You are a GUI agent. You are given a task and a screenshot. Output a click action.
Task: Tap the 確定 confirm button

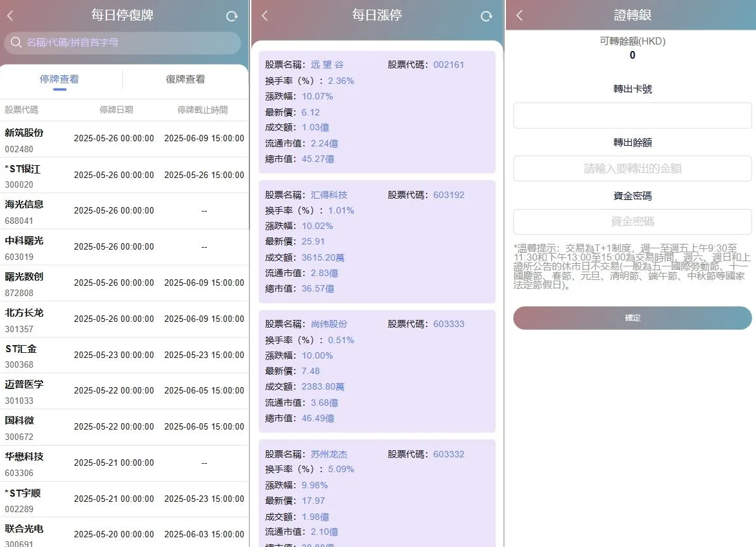(x=632, y=318)
